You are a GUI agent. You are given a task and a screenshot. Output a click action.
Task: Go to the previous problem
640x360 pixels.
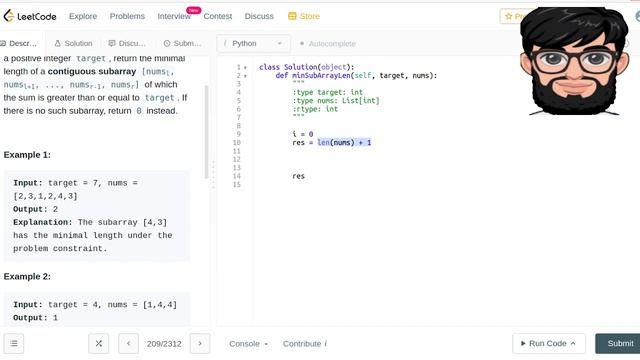tap(129, 344)
